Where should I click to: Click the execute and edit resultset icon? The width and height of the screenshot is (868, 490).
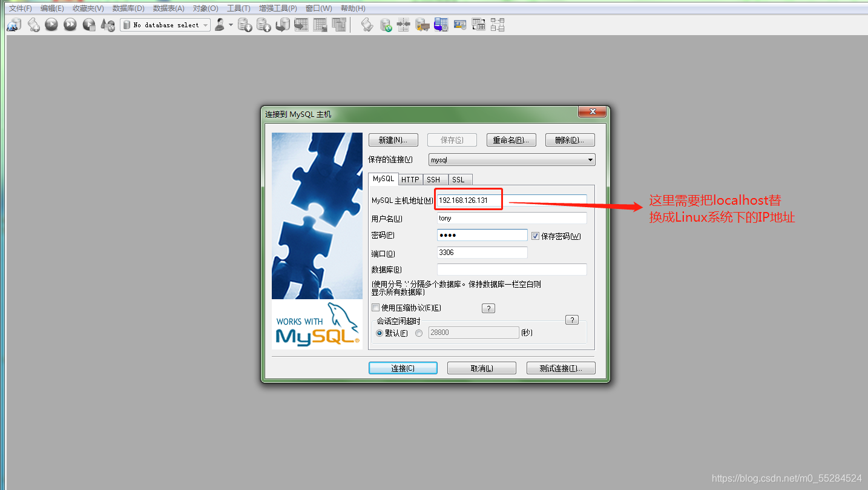(x=89, y=25)
